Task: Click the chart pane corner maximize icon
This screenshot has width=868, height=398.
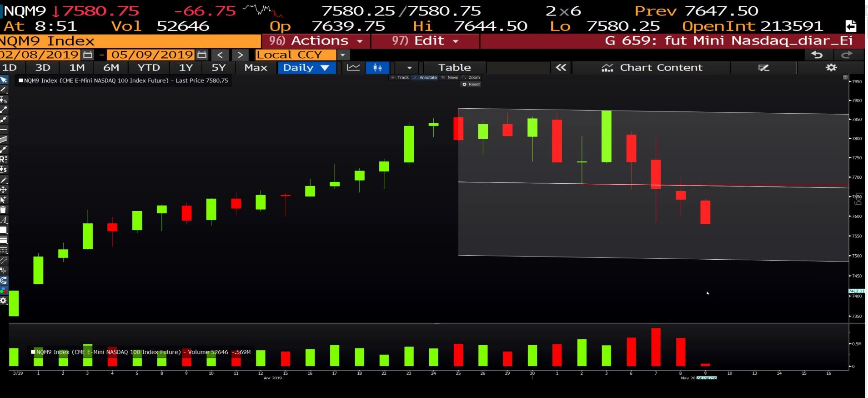Action: point(845,77)
